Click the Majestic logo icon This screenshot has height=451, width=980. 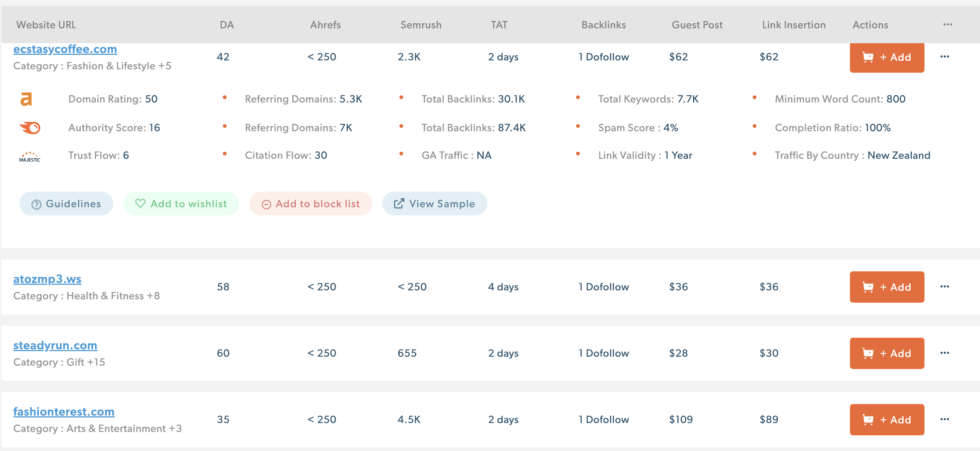30,157
